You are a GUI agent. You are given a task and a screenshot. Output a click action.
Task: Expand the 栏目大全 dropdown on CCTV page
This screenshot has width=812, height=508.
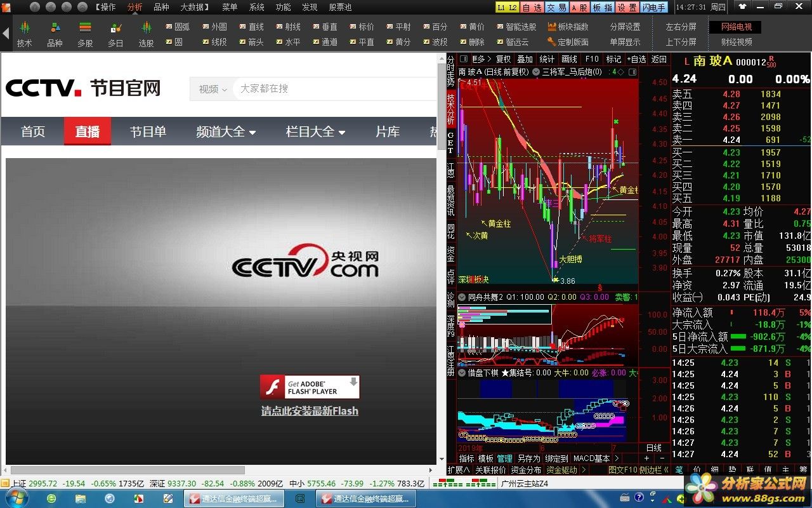click(x=315, y=131)
